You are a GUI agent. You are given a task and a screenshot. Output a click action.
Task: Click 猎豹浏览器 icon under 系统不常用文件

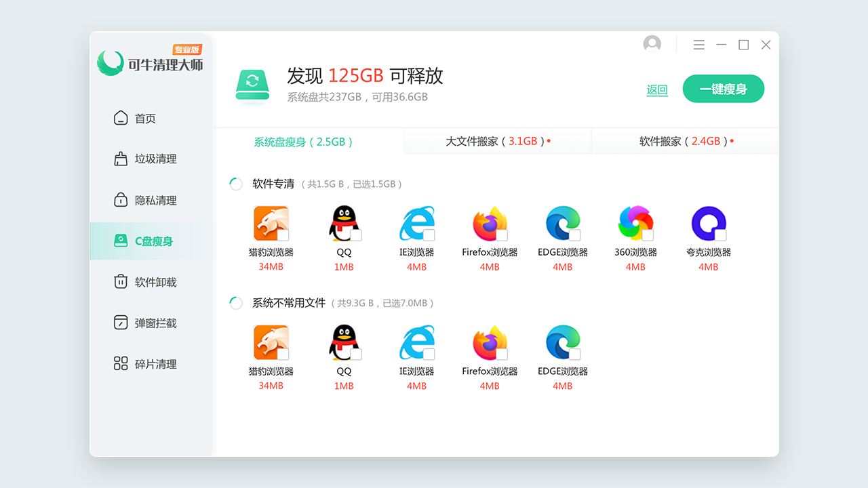click(x=271, y=342)
